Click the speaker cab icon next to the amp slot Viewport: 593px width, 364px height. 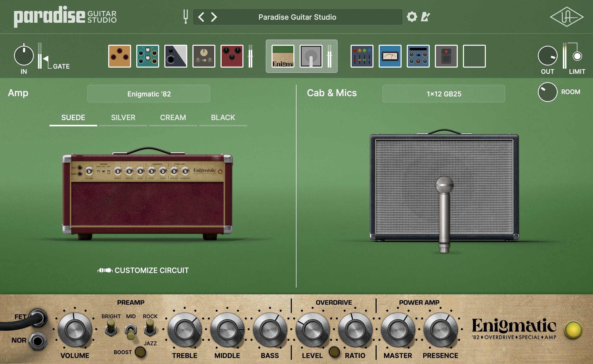click(x=311, y=56)
